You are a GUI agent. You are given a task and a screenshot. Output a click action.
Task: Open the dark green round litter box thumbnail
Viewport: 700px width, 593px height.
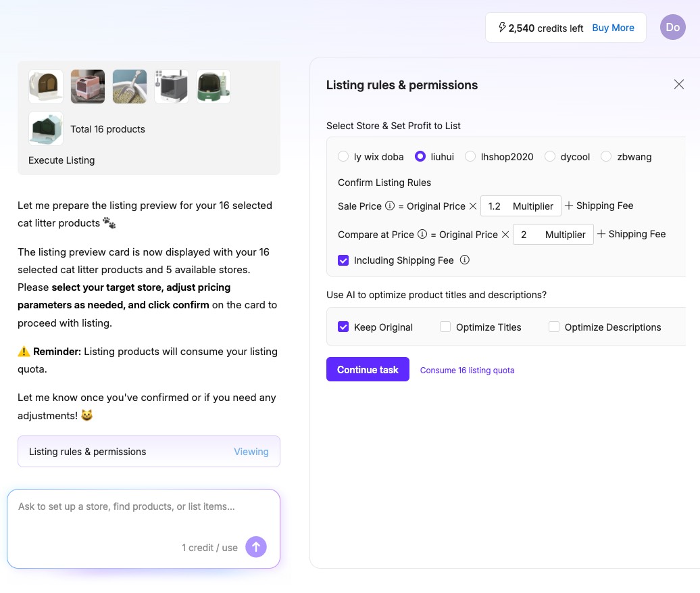point(214,87)
